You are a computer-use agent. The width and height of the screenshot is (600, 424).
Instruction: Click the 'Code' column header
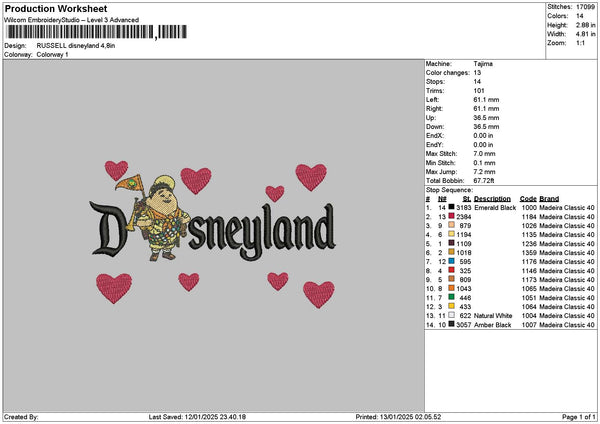coord(528,199)
